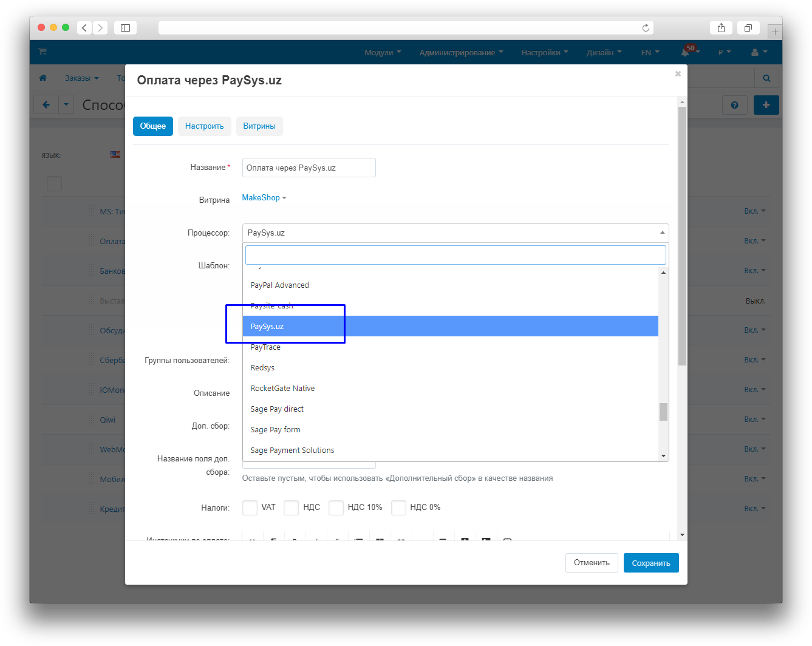Image resolution: width=812 pixels, height=646 pixels.
Task: Open the Витрины tab
Action: (259, 126)
